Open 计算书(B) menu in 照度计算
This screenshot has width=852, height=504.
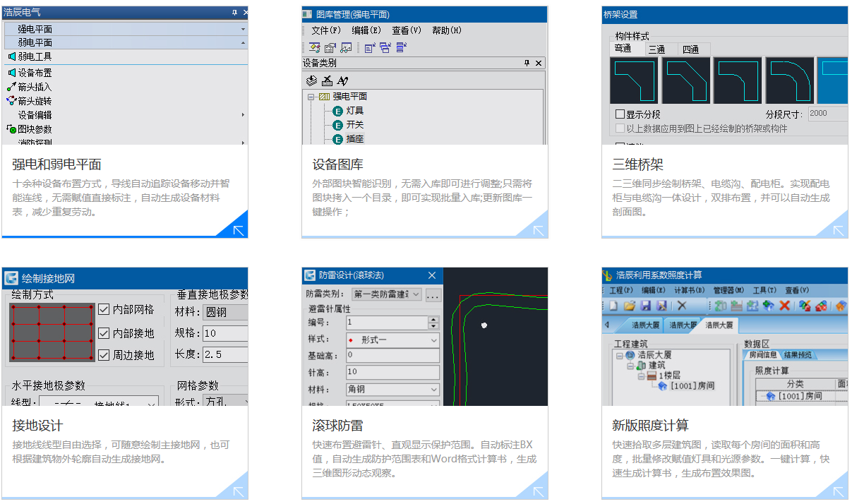[x=690, y=290]
